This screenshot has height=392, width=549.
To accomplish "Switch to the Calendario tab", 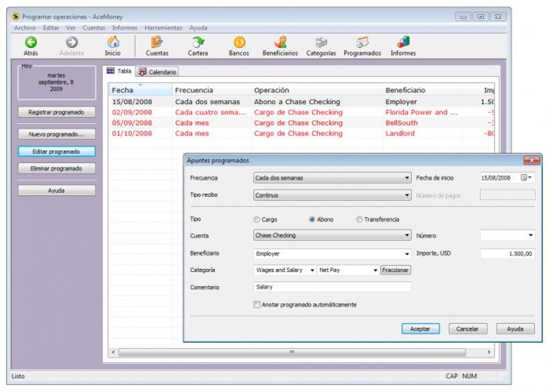I will coord(157,72).
